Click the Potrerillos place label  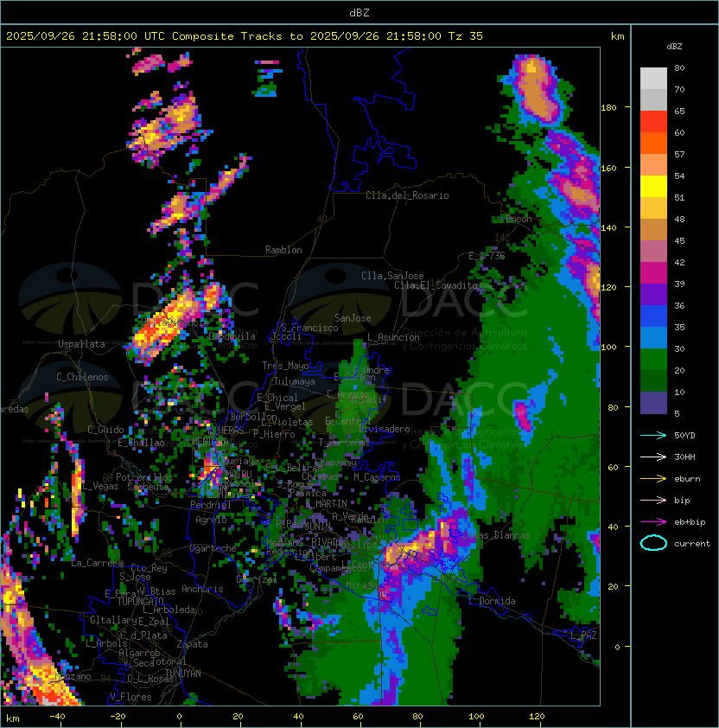[x=144, y=477]
